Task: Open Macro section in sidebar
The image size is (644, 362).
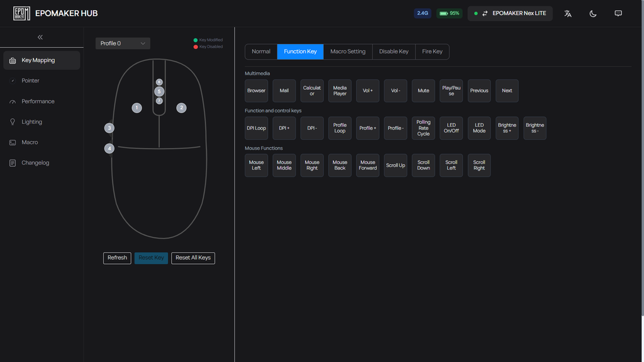Action: click(x=42, y=143)
